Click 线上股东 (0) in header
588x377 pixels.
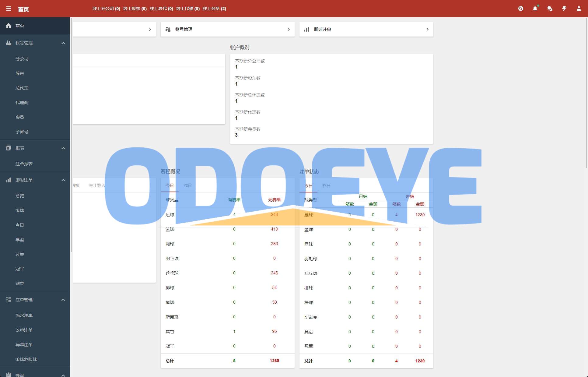point(135,9)
